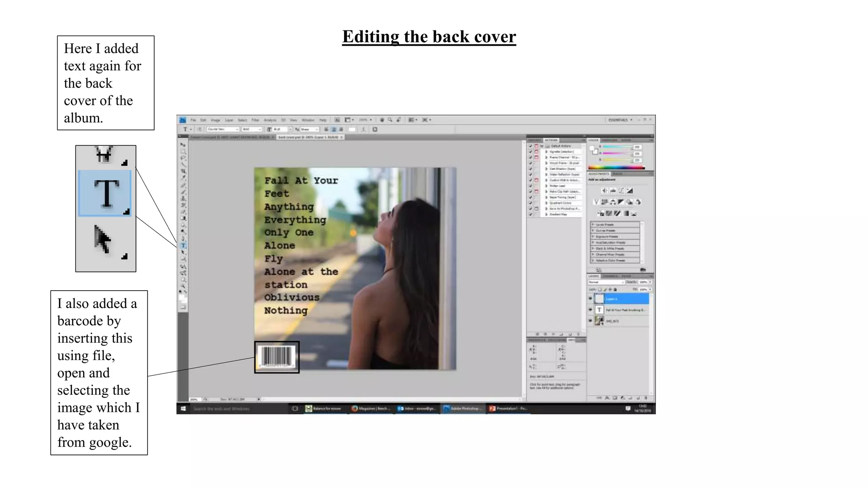The height and width of the screenshot is (488, 868).
Task: Hide the Layer 1 layer visibility
Action: point(590,299)
